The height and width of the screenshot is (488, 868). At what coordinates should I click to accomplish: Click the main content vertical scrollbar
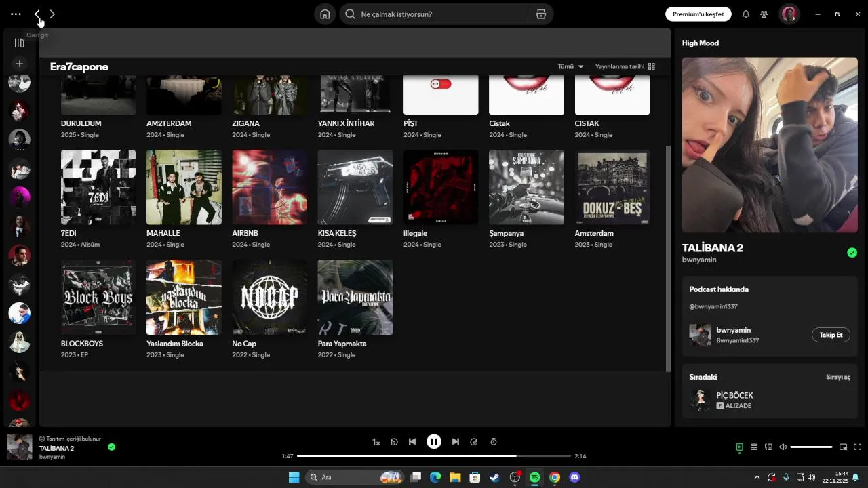pos(669,258)
